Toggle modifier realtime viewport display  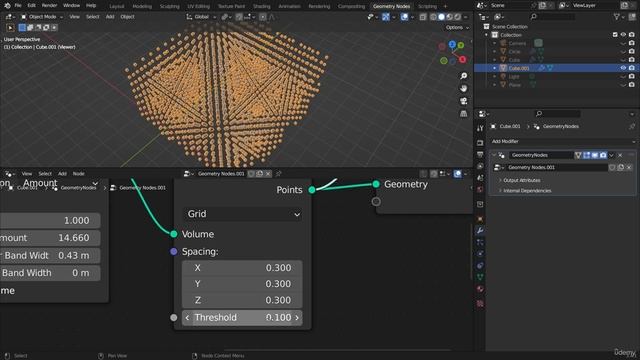point(595,155)
